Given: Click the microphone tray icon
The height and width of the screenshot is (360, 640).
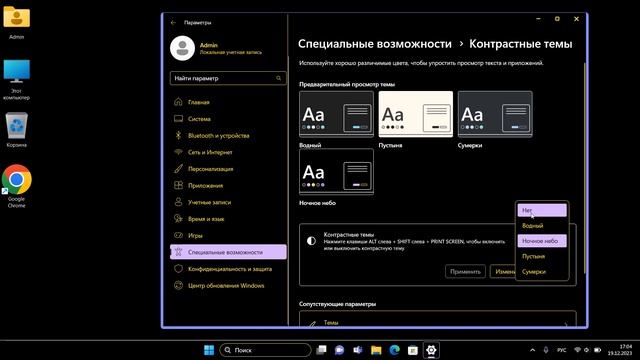Looking at the screenshot, I should [x=546, y=350].
